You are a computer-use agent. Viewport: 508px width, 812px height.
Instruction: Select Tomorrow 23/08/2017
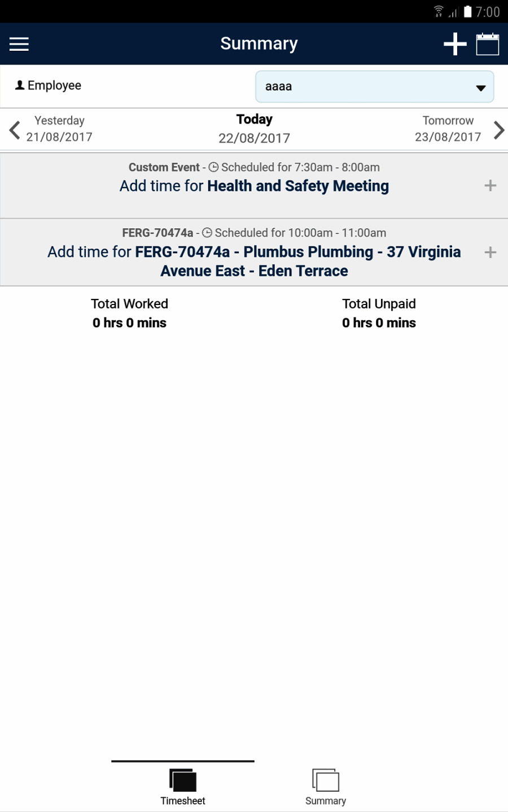448,129
